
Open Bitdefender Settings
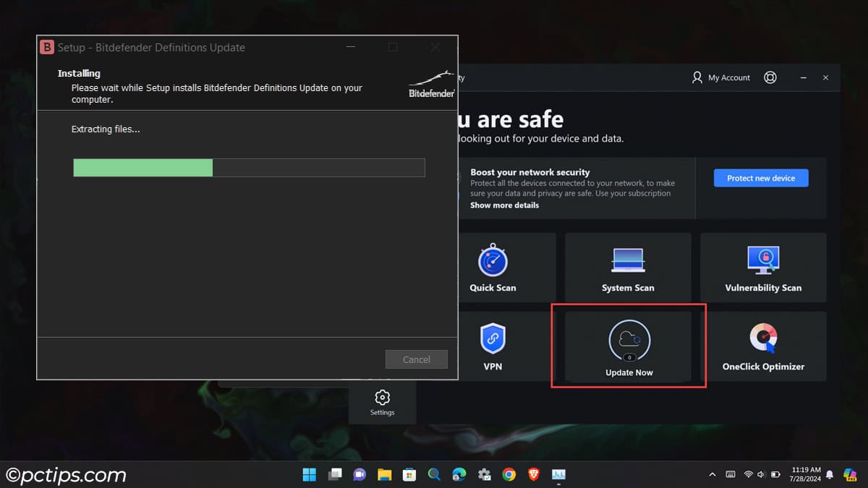382,403
